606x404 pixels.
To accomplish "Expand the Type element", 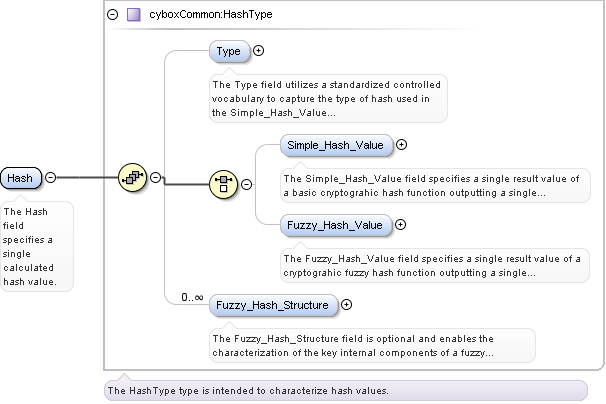I will (x=258, y=50).
